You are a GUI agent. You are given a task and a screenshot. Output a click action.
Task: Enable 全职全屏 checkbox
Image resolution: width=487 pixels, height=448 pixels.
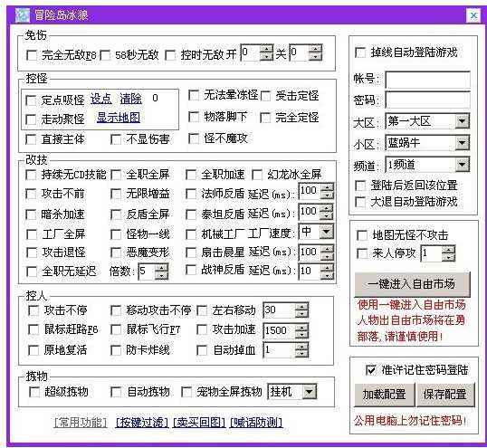(x=116, y=175)
